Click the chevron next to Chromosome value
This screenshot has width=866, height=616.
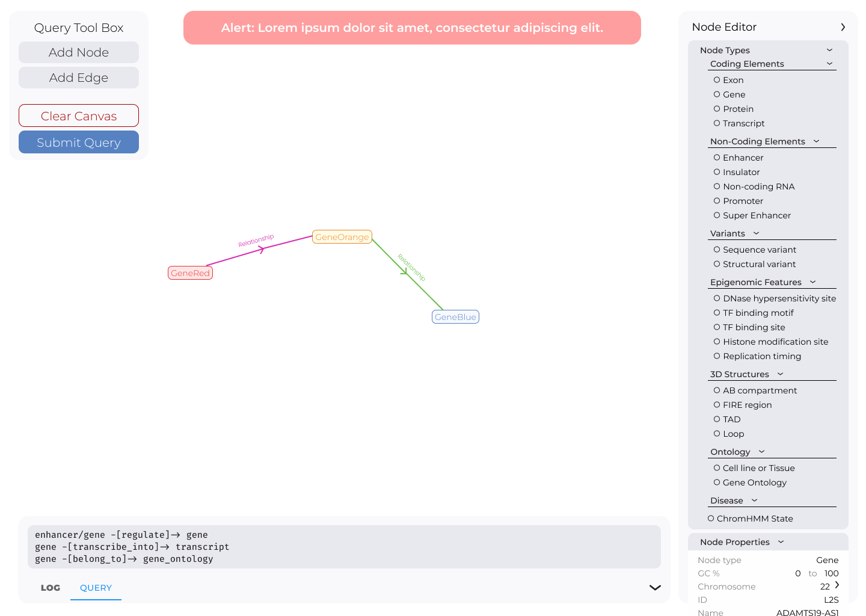(x=837, y=585)
